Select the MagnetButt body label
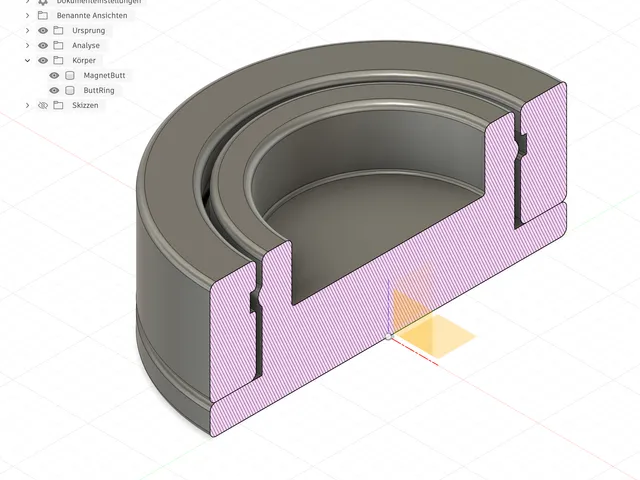This screenshot has height=480, width=640. [104, 76]
